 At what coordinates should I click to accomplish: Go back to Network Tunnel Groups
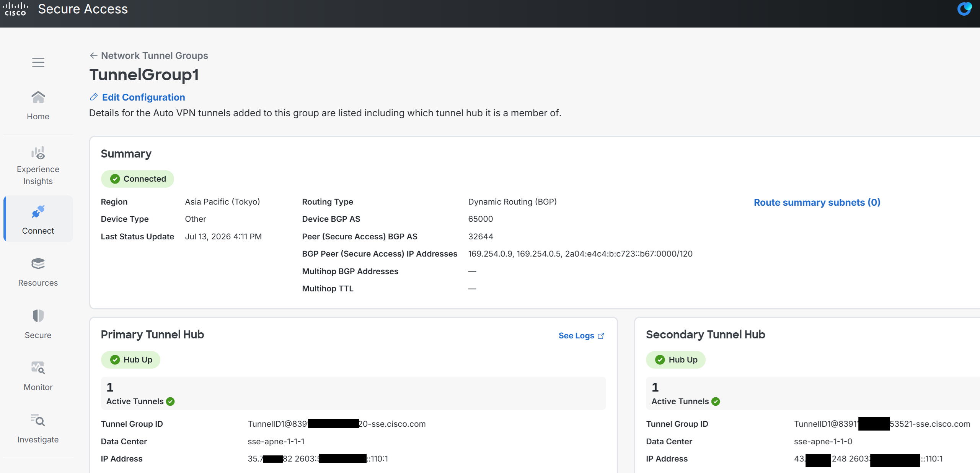click(148, 55)
